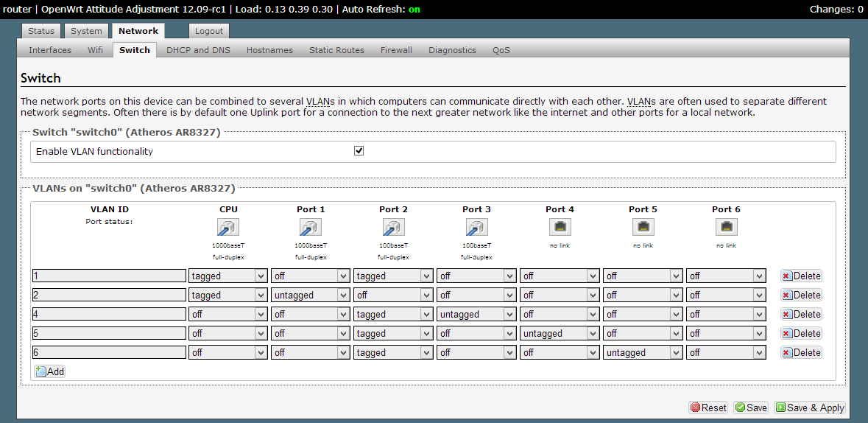Open the Network main tab
Image resolution: width=868 pixels, height=423 pixels.
138,31
